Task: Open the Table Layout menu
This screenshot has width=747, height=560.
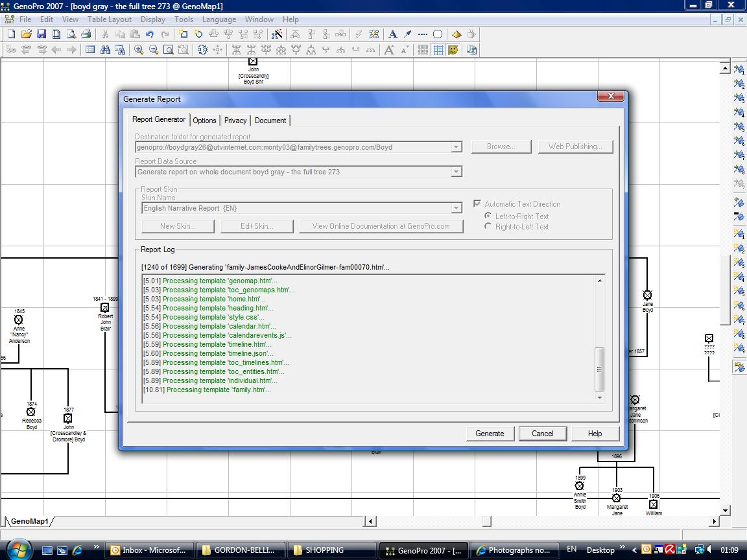Action: click(x=110, y=19)
